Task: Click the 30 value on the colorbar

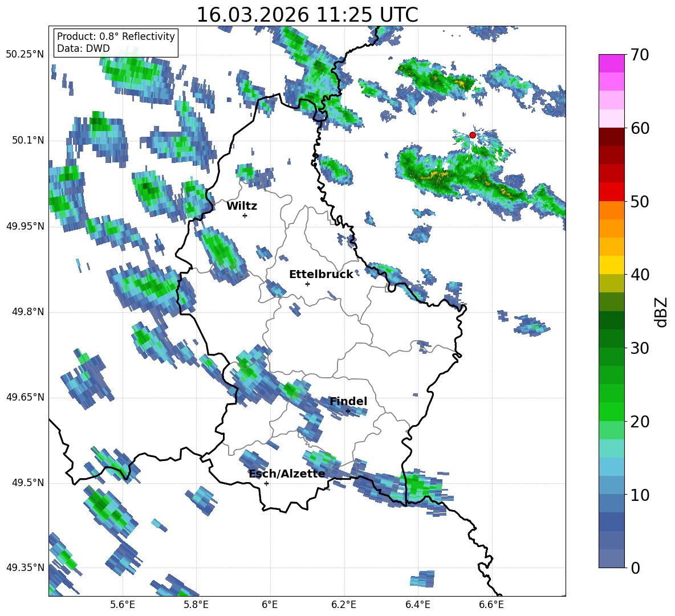Action: pos(640,348)
